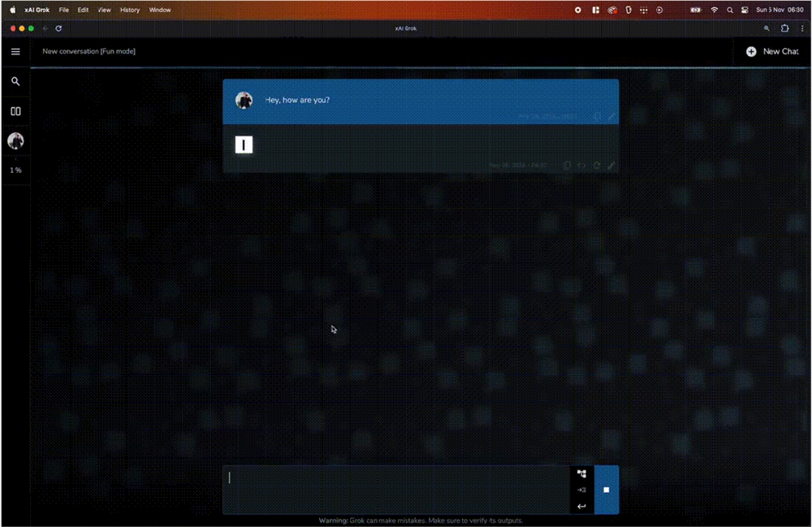Open macOS Control Center toggles

point(744,10)
